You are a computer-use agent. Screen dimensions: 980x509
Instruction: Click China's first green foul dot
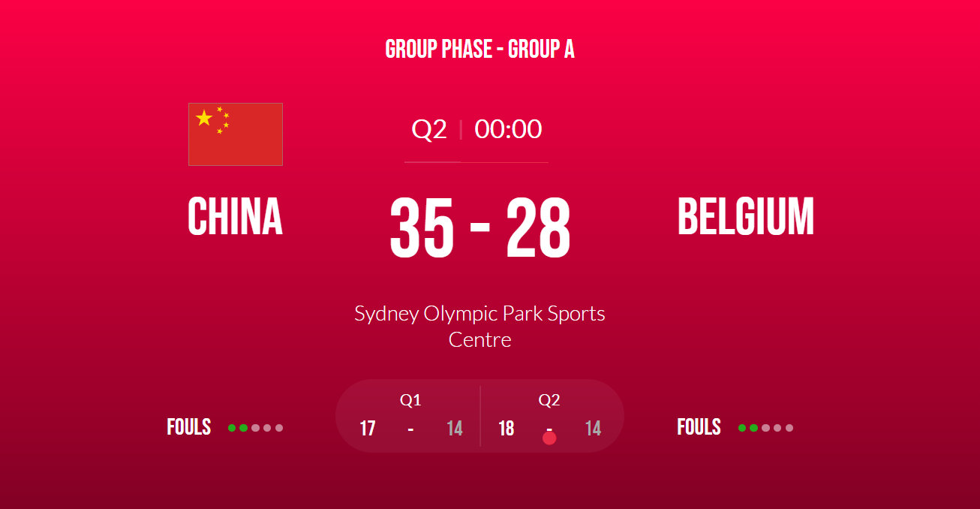(x=232, y=428)
